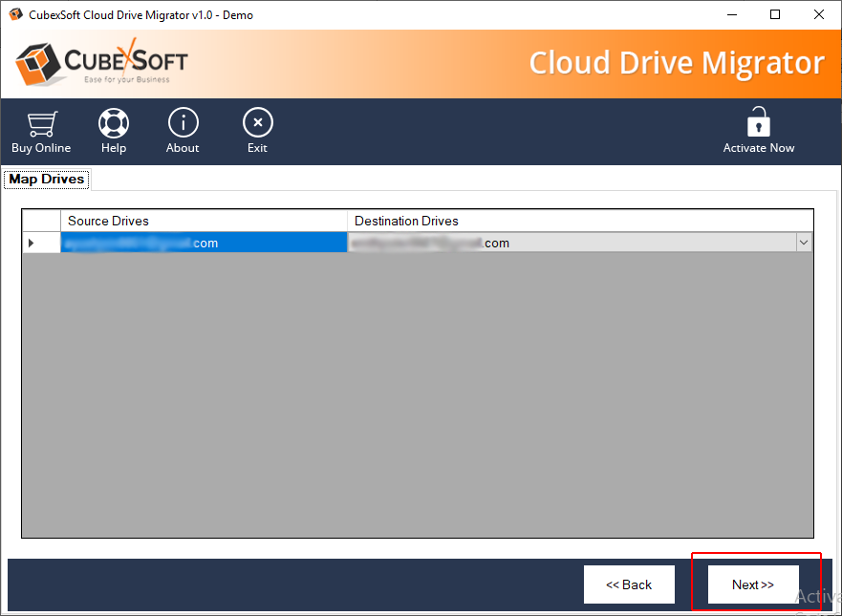Click Activate Now padlock icon
The height and width of the screenshot is (616, 842).
758,122
